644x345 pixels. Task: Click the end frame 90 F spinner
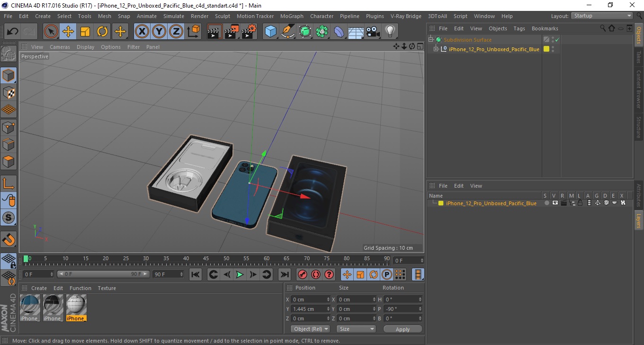click(181, 274)
